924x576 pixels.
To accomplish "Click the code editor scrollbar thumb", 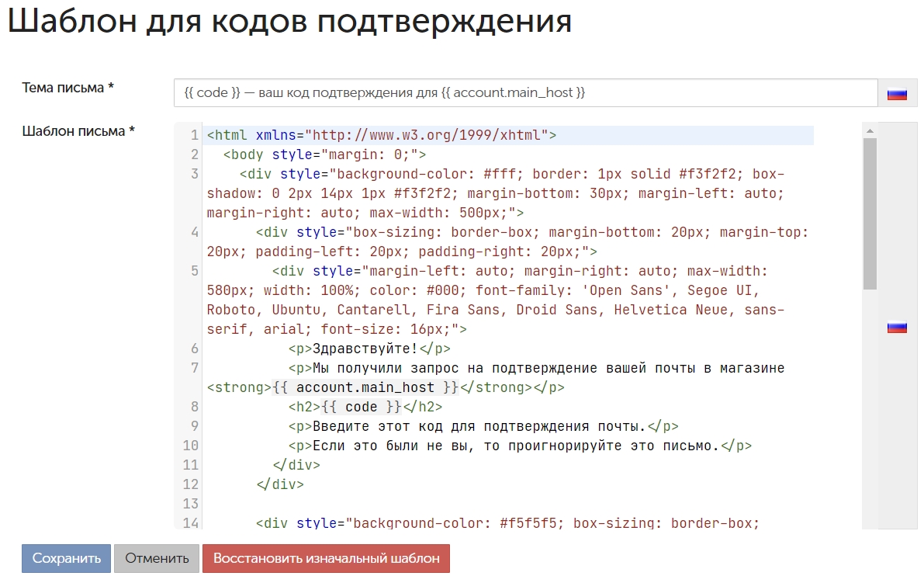I will point(870,213).
